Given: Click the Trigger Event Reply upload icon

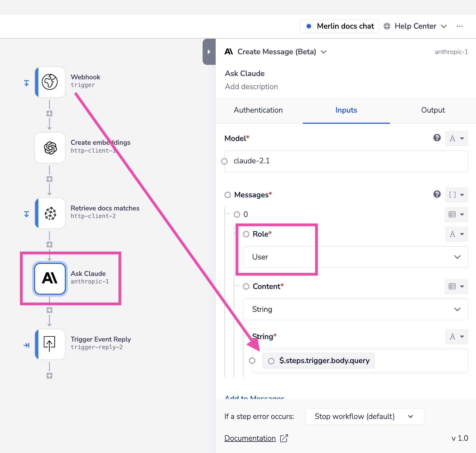Looking at the screenshot, I should 50,344.
